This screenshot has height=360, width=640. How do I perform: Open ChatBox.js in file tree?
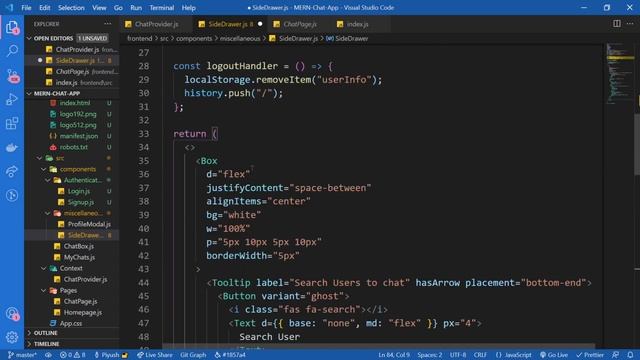pyautogui.click(x=78, y=246)
